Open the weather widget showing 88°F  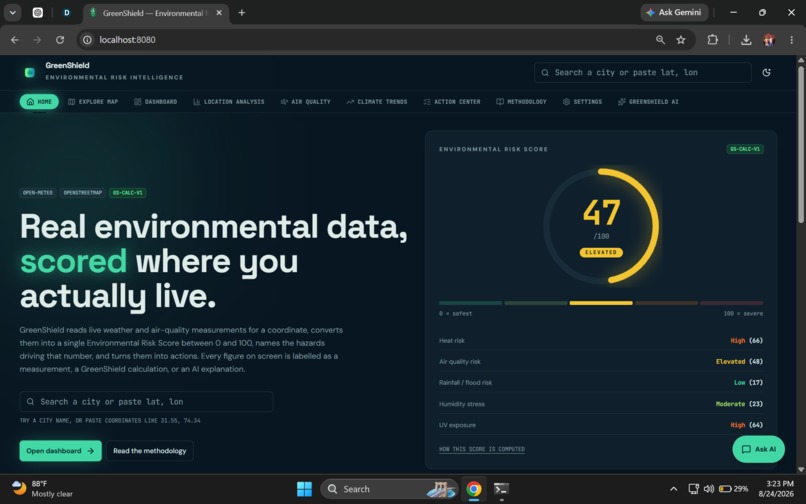point(41,489)
